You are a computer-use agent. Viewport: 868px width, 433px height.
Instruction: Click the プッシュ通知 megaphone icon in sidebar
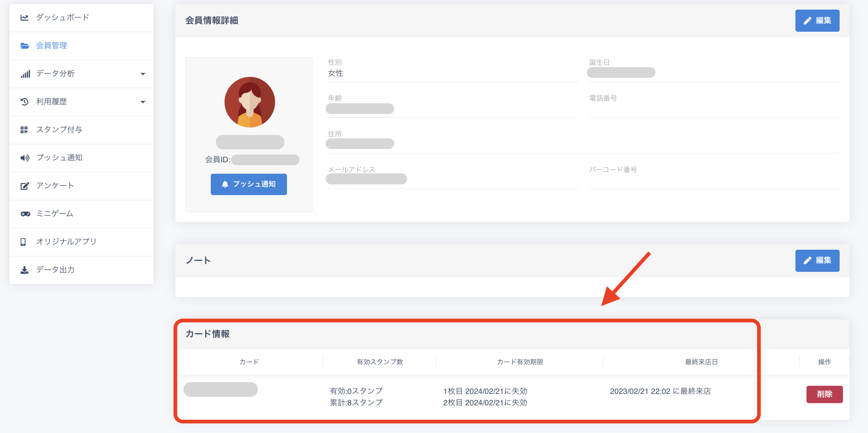pyautogui.click(x=25, y=158)
